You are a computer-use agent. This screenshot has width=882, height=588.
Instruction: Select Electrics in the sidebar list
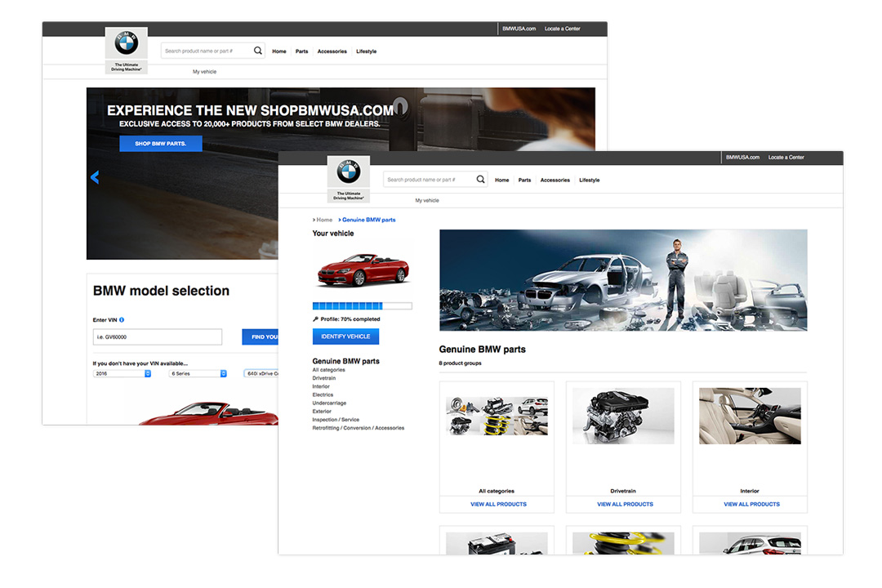pos(323,395)
